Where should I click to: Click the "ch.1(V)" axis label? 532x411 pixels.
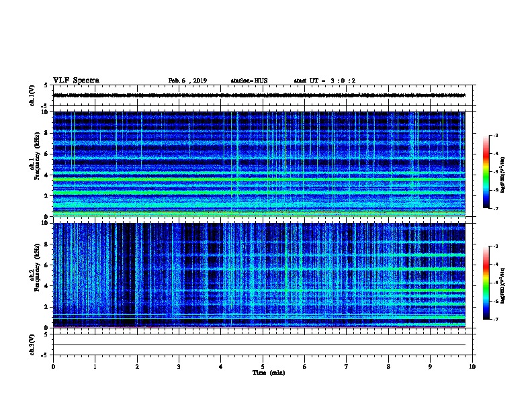32,95
